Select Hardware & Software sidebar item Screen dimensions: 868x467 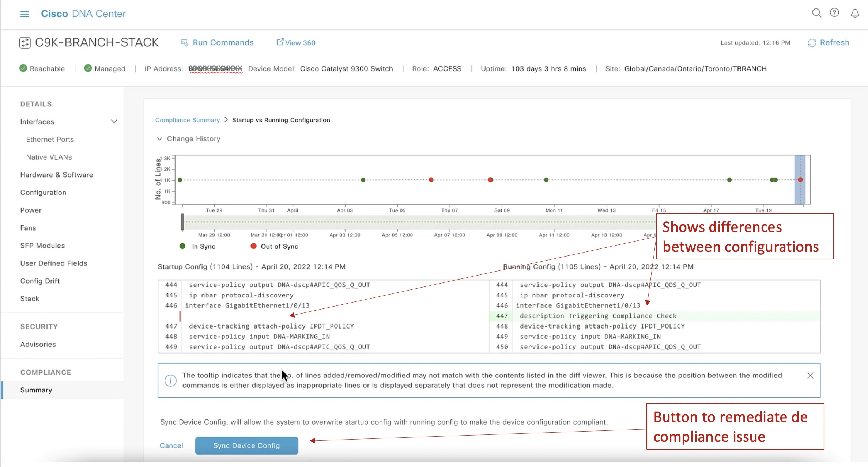(x=57, y=175)
